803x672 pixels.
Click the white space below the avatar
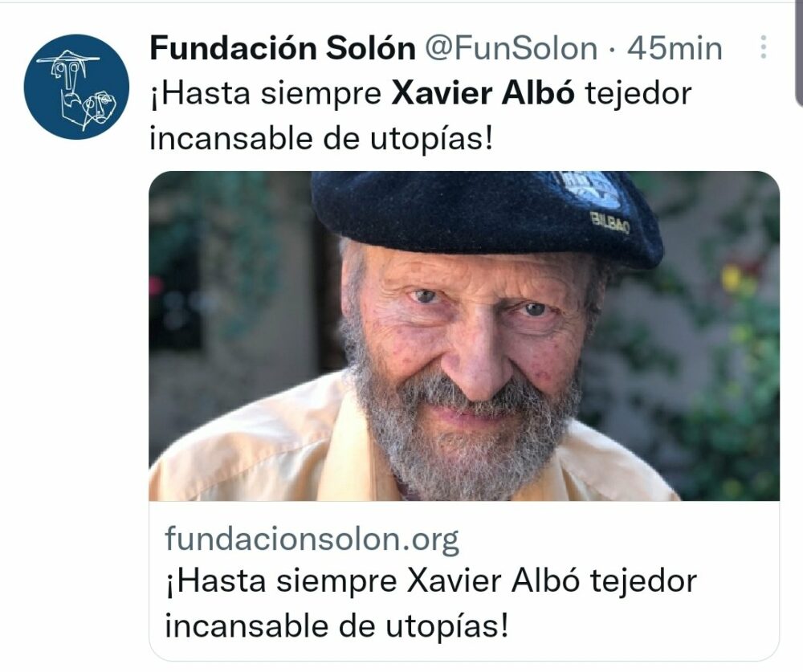pyautogui.click(x=76, y=359)
